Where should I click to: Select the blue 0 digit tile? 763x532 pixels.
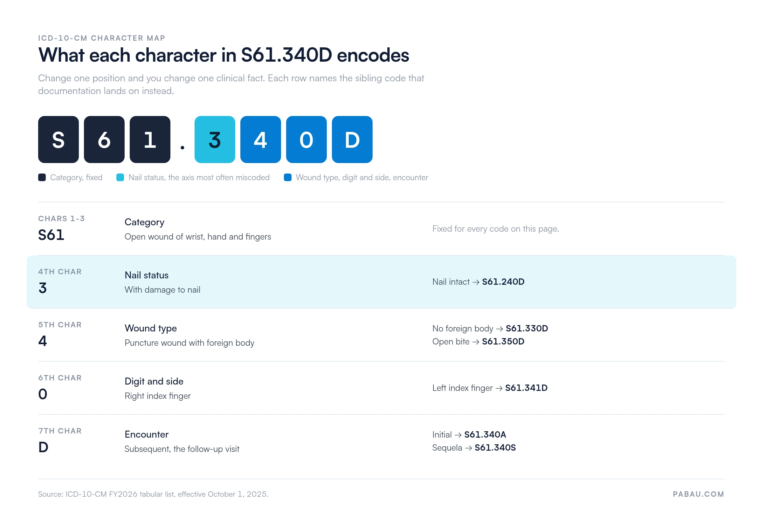pyautogui.click(x=306, y=140)
